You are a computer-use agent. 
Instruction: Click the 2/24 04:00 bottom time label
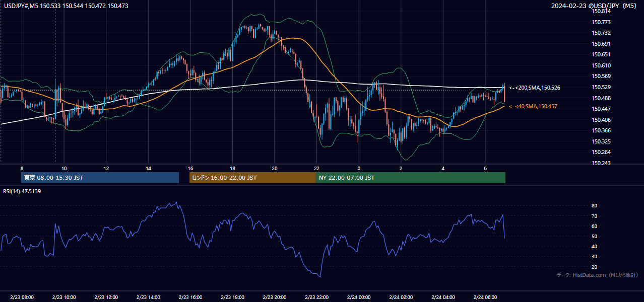coord(443,297)
